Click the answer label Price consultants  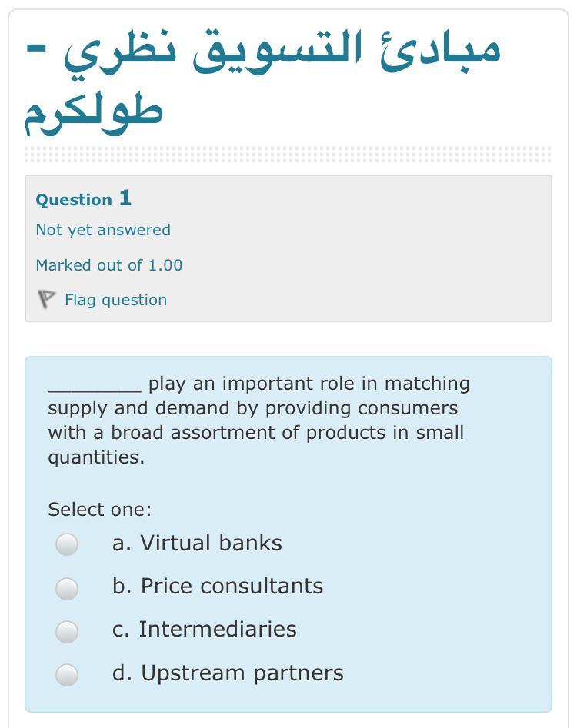[x=218, y=586]
